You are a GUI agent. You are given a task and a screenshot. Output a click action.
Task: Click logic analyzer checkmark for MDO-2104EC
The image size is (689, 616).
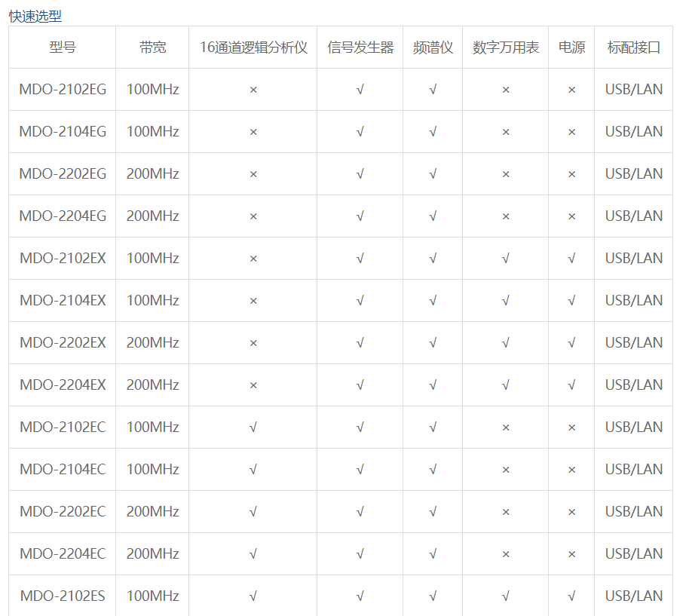pos(253,470)
